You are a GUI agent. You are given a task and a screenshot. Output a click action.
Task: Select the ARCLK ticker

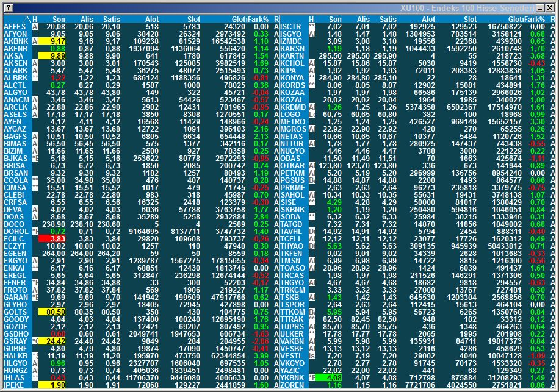15,107
